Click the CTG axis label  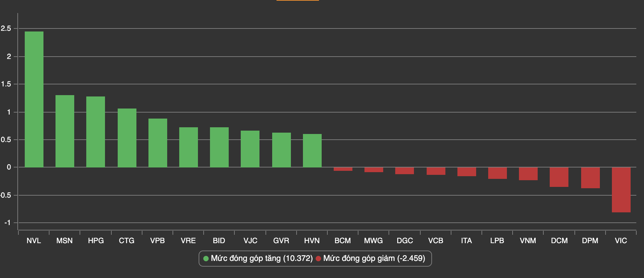pyautogui.click(x=127, y=240)
